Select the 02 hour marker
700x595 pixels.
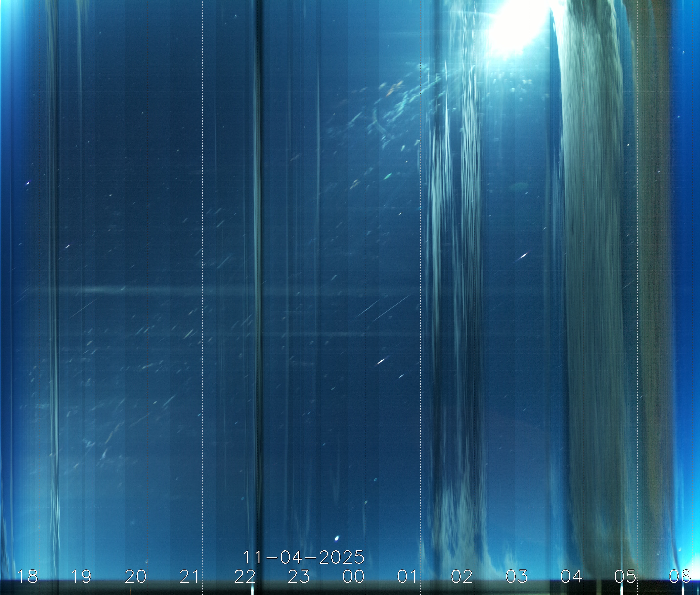point(462,576)
